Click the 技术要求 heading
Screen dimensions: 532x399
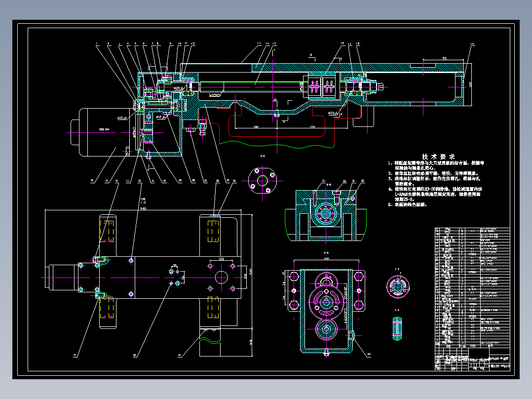click(438, 157)
